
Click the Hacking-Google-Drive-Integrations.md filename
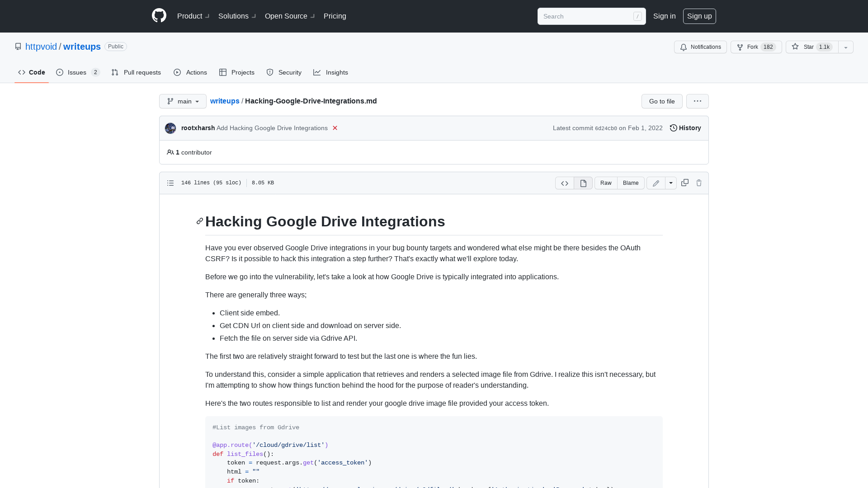311,101
